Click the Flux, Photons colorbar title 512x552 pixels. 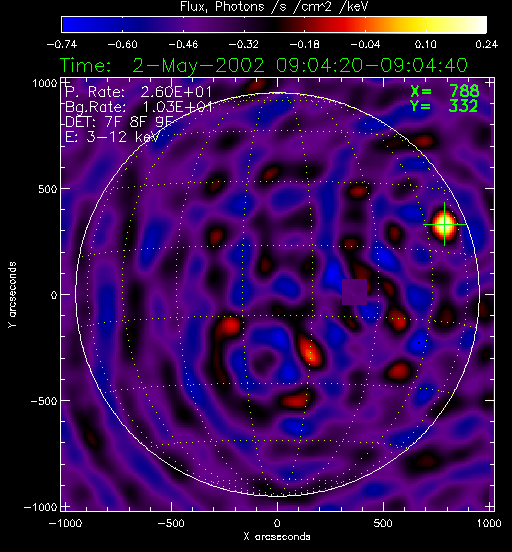coord(274,7)
